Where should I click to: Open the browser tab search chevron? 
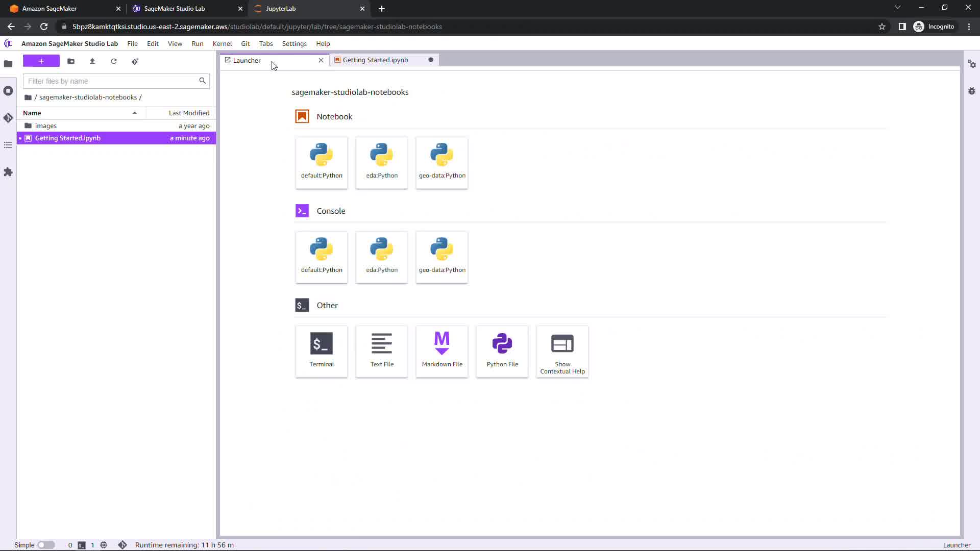coord(898,8)
